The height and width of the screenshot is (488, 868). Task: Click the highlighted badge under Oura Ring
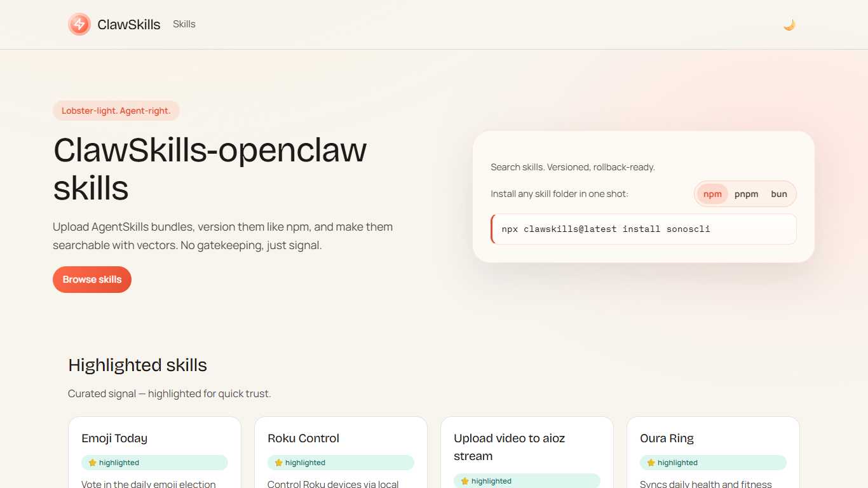712,463
